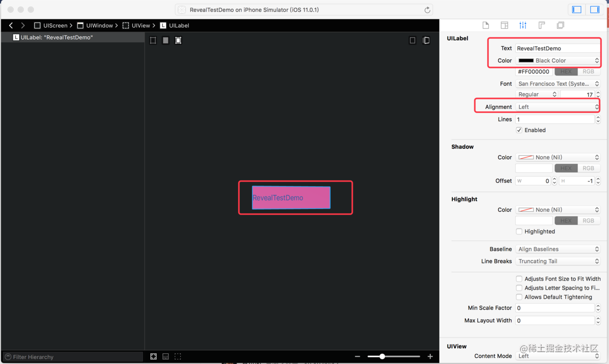The height and width of the screenshot is (364, 609).
Task: Click the dashed selection icon in the bottom bar
Action: tap(178, 357)
